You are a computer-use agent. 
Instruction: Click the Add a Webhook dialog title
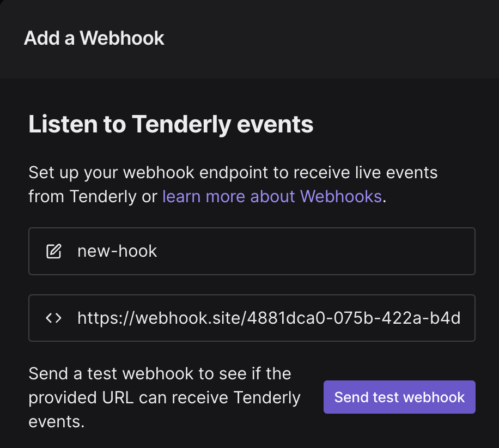coord(94,38)
